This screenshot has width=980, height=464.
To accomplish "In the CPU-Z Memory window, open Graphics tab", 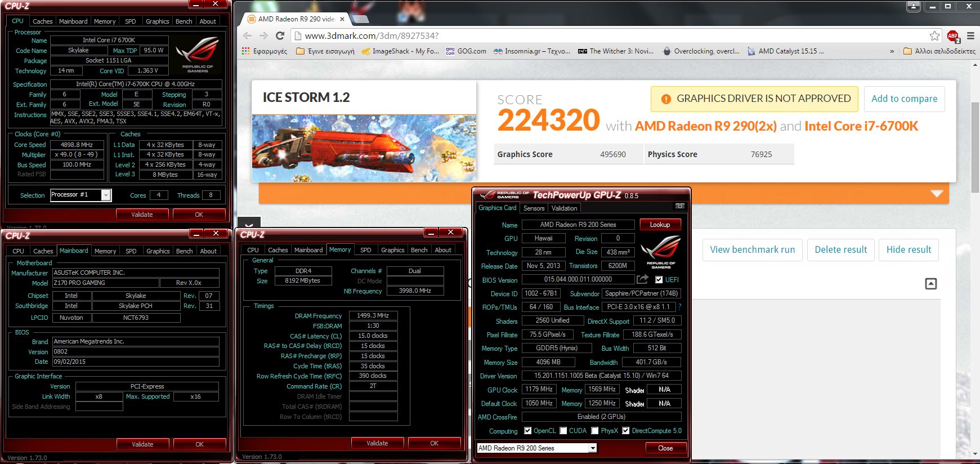I will click(x=392, y=250).
